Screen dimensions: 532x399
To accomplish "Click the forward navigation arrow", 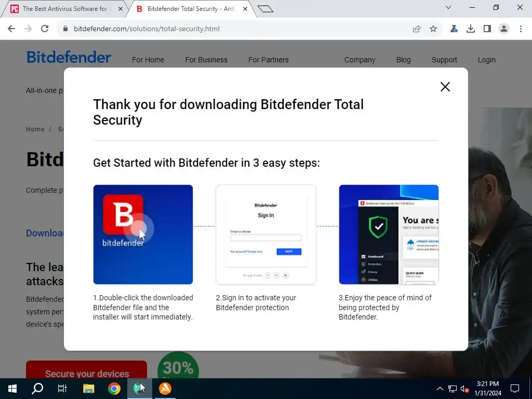I will coord(28,29).
